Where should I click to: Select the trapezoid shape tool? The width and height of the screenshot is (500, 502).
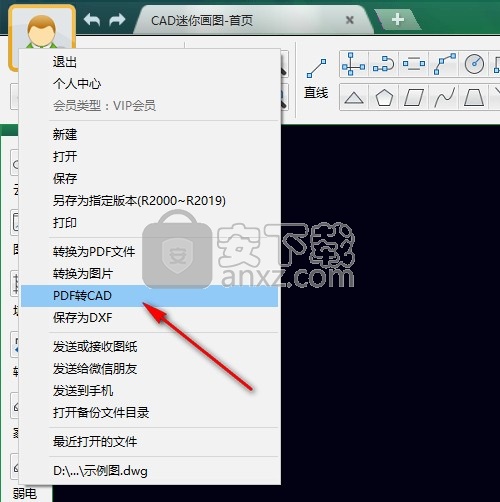click(x=474, y=98)
